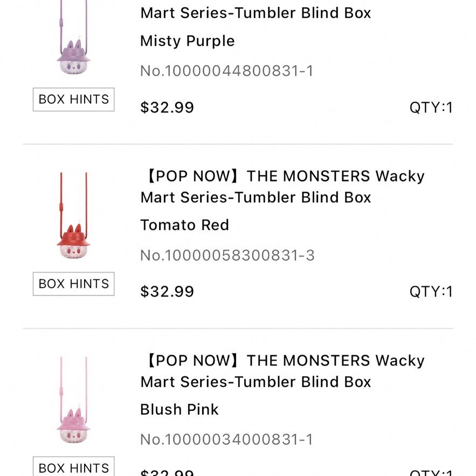
Task: Click BOX HINTS under the pink tumbler
Action: click(x=73, y=467)
